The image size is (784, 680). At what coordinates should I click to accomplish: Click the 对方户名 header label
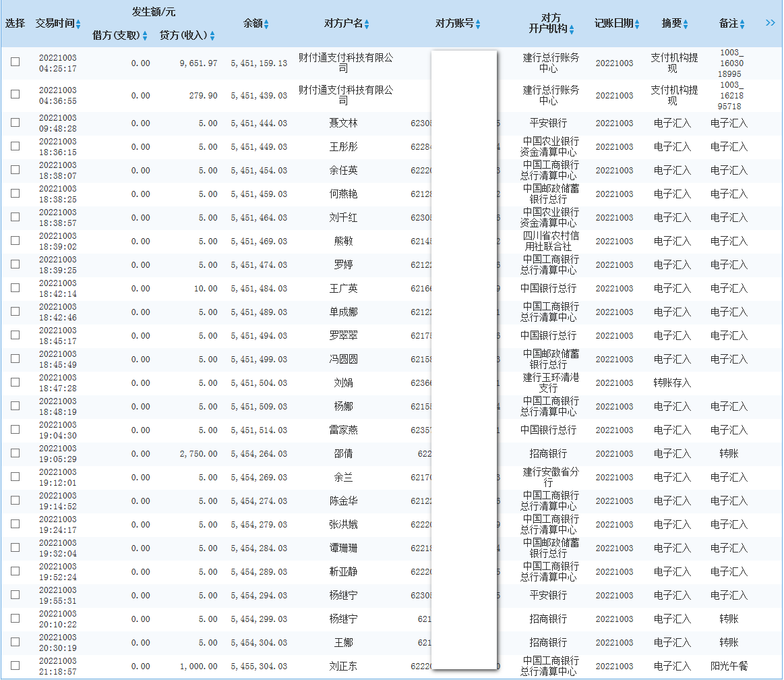tap(344, 24)
